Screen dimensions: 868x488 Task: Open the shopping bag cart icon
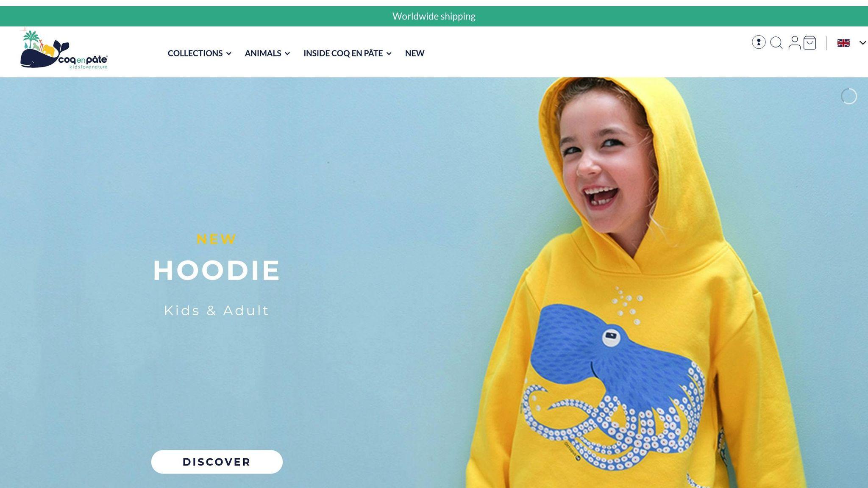(810, 43)
